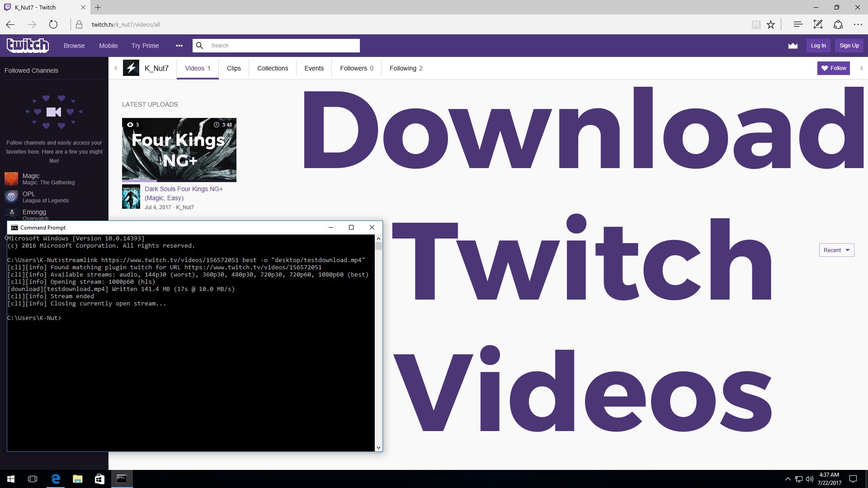Select the Followers tab

coord(357,68)
